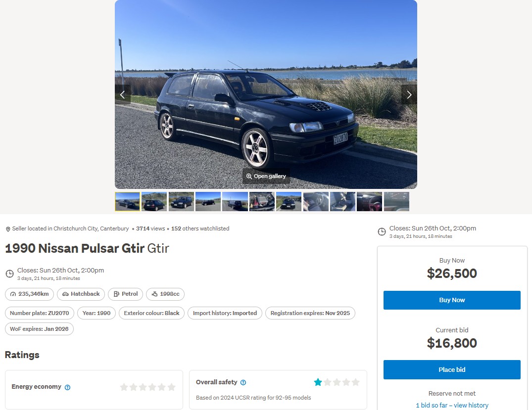Click the Hatchback body style chip
The height and width of the screenshot is (410, 532).
click(81, 294)
